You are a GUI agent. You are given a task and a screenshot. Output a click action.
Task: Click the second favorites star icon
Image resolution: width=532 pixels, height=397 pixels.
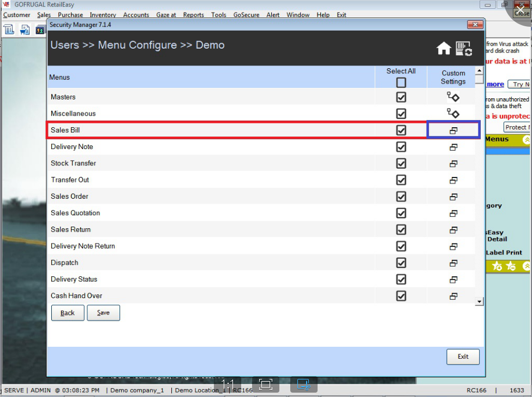click(x=511, y=266)
